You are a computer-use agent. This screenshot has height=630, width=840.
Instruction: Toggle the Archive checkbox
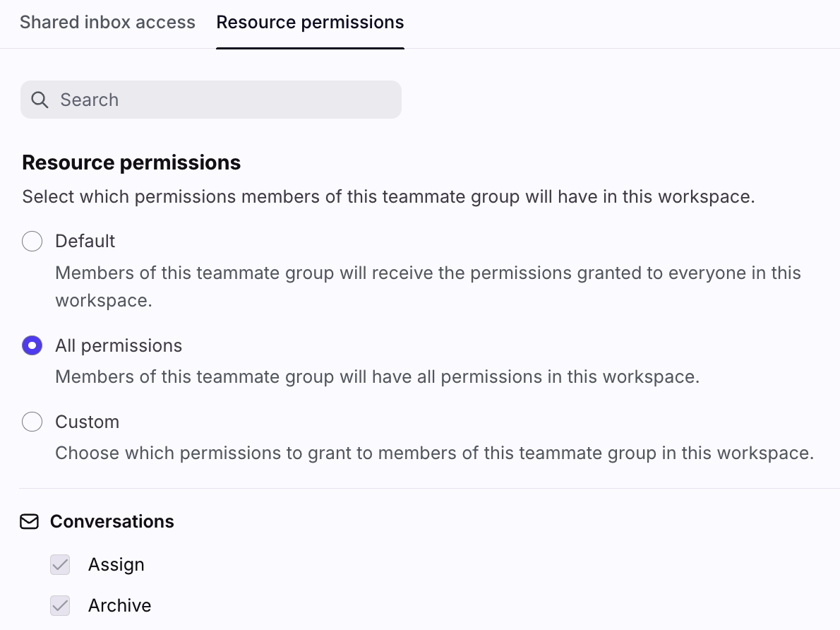60,606
